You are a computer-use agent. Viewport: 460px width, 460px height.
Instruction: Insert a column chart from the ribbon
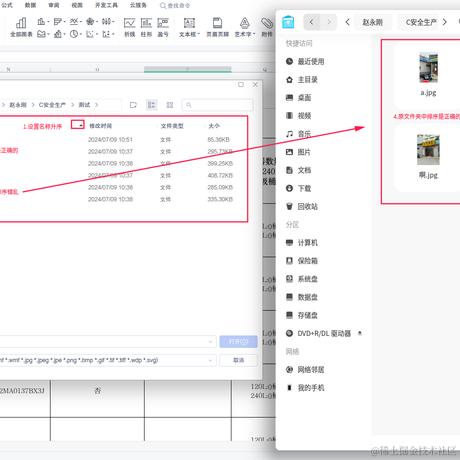tap(43, 22)
